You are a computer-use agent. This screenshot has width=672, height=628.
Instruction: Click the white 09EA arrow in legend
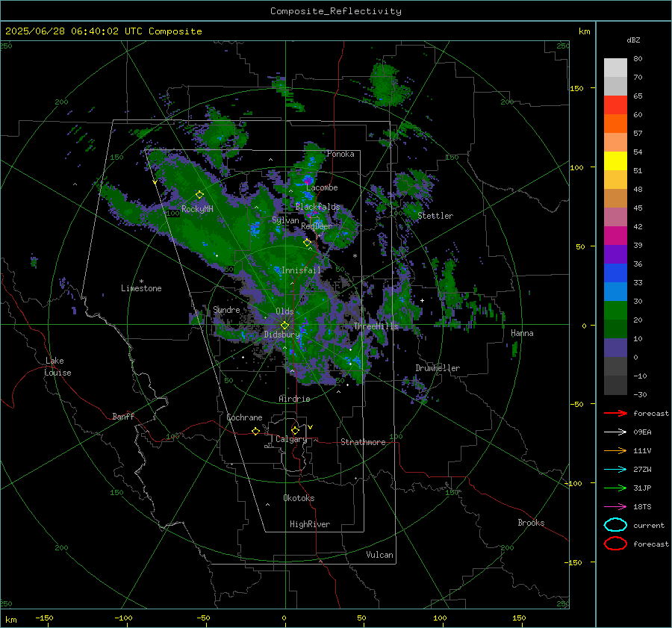[615, 432]
